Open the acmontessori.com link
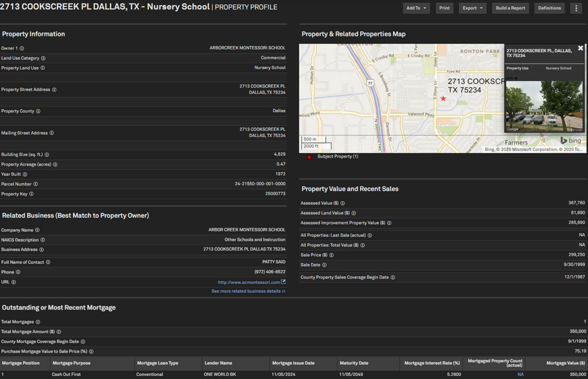 [x=249, y=282]
